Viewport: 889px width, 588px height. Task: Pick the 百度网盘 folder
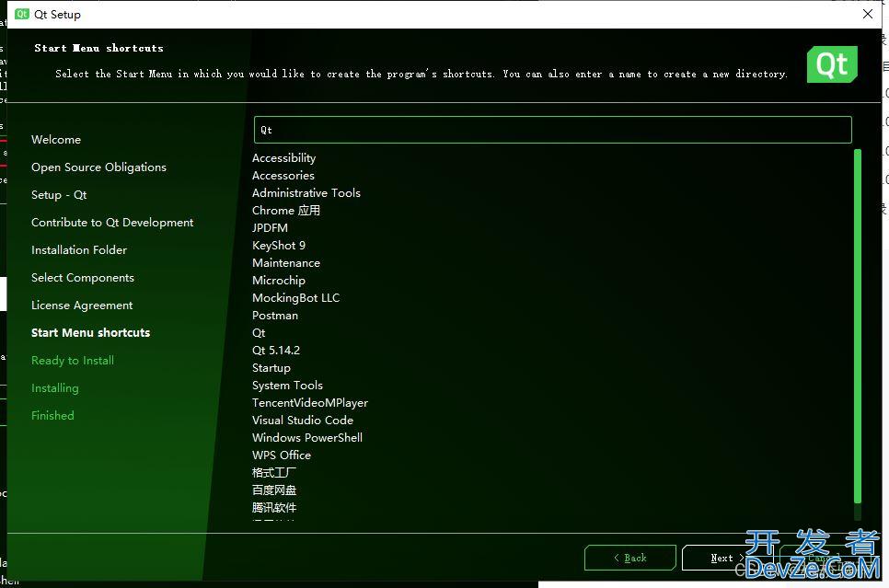[x=274, y=490]
